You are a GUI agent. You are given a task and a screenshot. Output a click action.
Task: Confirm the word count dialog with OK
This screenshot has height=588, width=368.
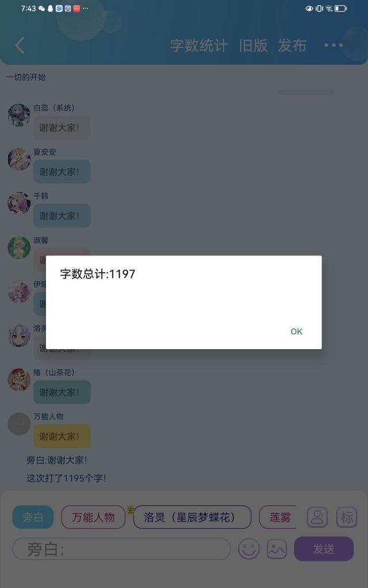pyautogui.click(x=296, y=331)
